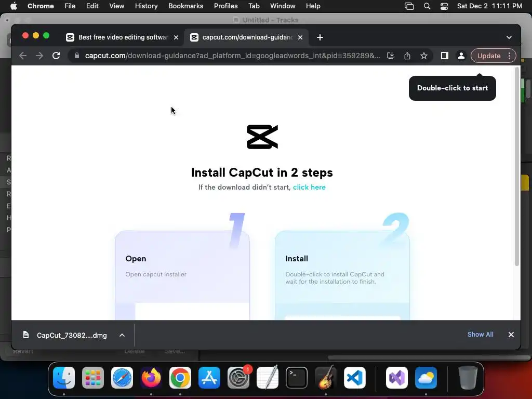
Task: Open the Window menu
Action: (283, 6)
